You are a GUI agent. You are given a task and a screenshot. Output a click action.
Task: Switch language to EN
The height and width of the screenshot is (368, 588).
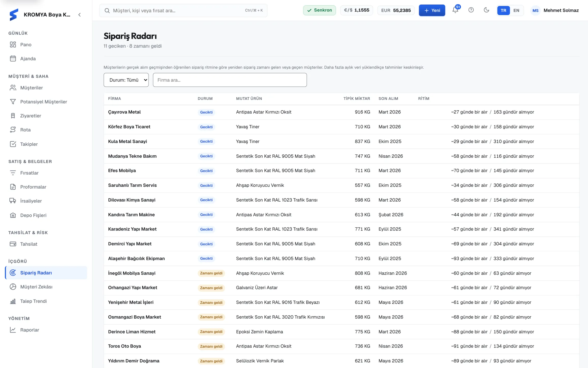point(516,10)
